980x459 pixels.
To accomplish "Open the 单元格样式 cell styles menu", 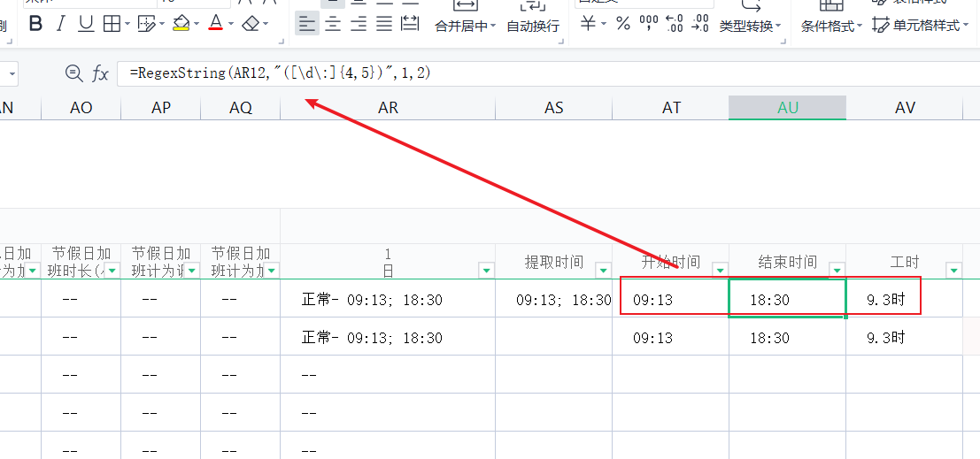I will coord(922,26).
